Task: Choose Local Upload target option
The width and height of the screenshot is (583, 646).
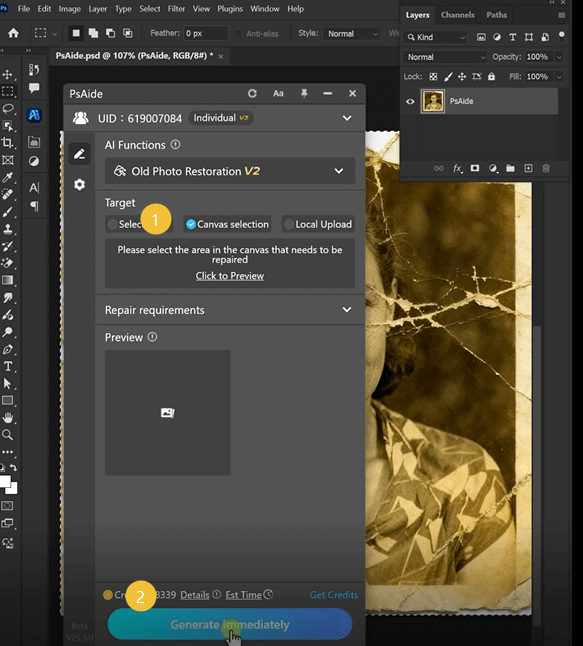Action: pos(318,224)
